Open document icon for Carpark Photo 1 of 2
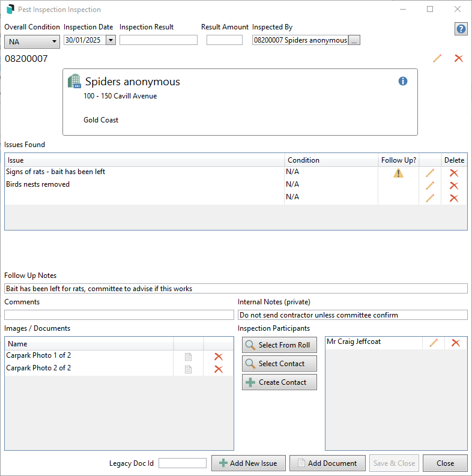 point(189,357)
